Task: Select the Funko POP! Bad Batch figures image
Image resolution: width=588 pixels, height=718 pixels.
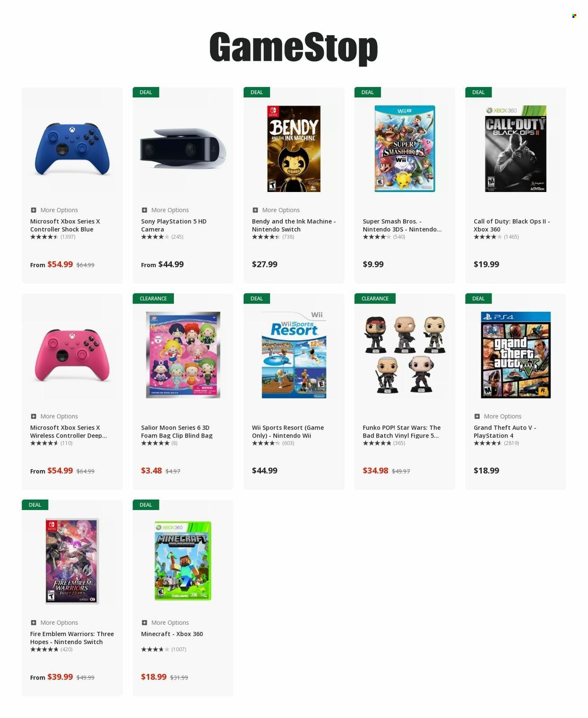Action: coord(405,355)
